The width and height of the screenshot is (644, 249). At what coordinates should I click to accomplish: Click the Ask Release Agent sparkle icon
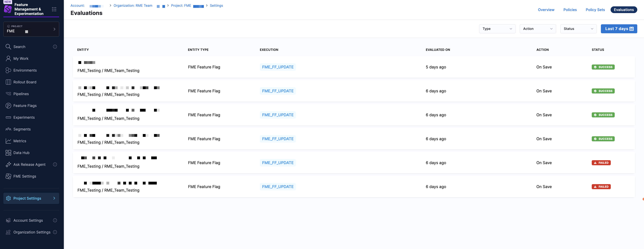(x=8, y=165)
